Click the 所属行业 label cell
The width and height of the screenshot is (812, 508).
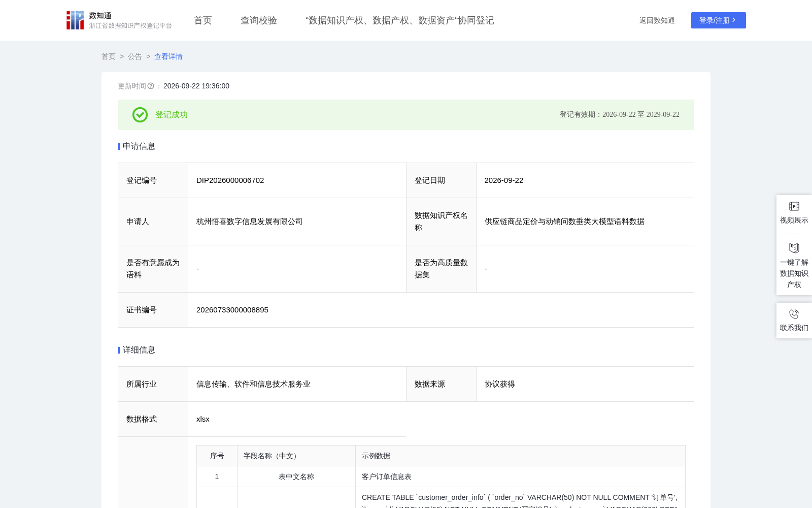(153, 384)
